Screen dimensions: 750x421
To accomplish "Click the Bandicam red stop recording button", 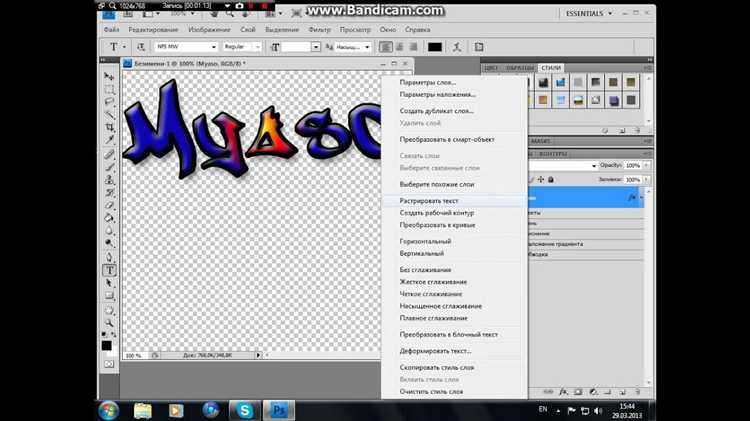I will [x=264, y=6].
